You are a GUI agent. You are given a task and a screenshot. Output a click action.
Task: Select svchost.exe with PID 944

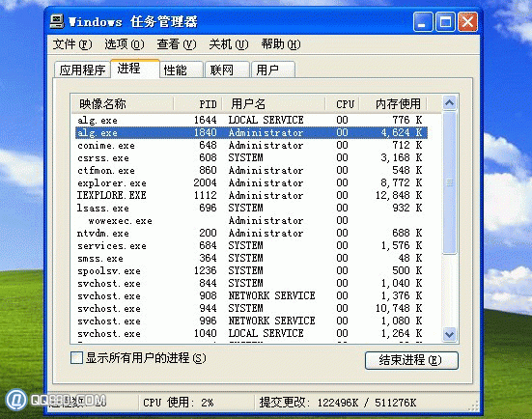coord(251,308)
